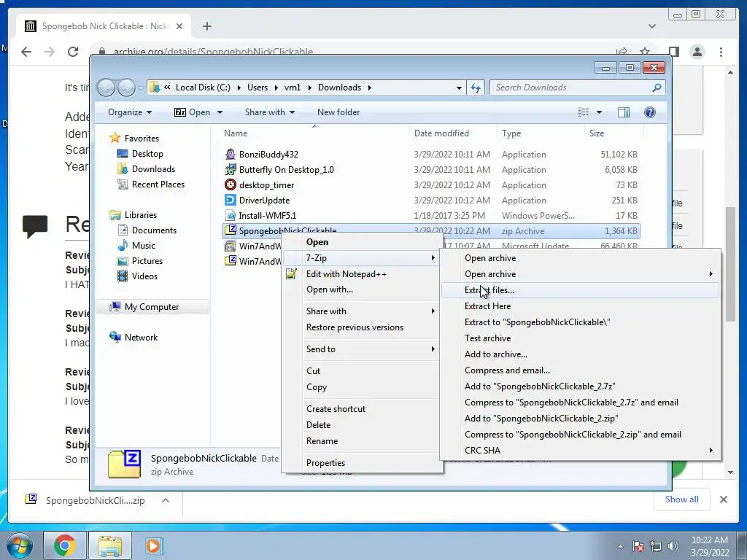
Task: Choose Delete from context menu
Action: click(x=362, y=425)
